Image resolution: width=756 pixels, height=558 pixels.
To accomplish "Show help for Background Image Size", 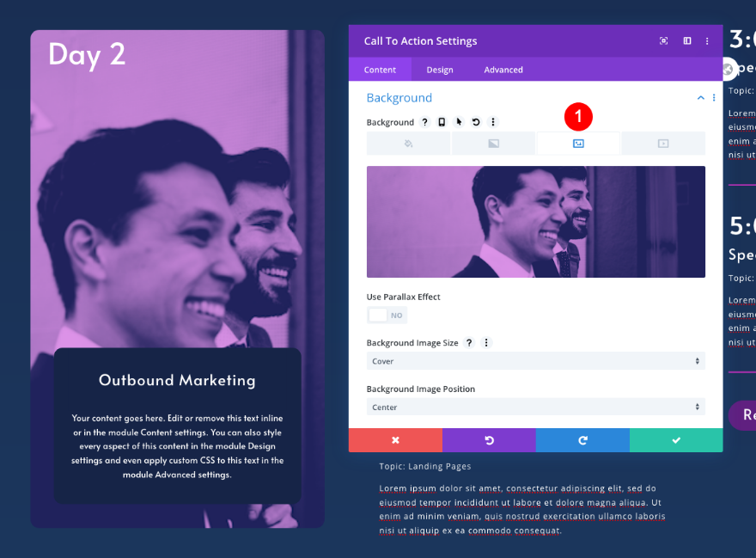I will pos(469,343).
